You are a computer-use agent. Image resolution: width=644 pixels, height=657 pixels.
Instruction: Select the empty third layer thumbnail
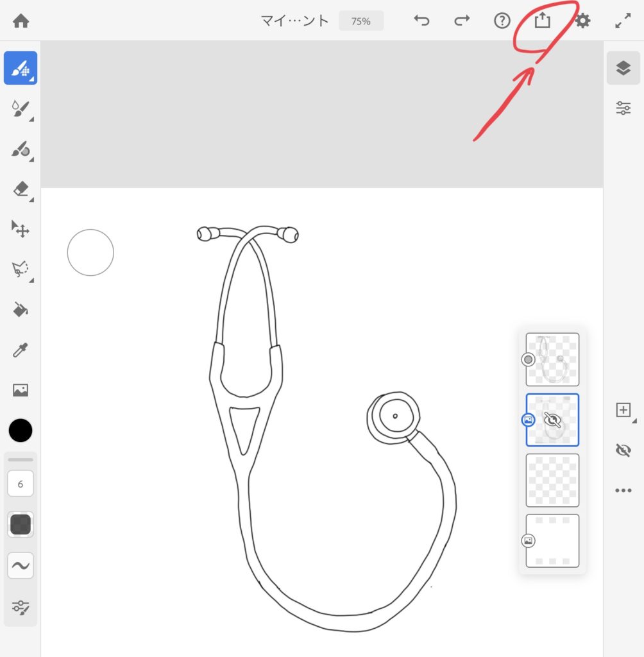point(552,480)
